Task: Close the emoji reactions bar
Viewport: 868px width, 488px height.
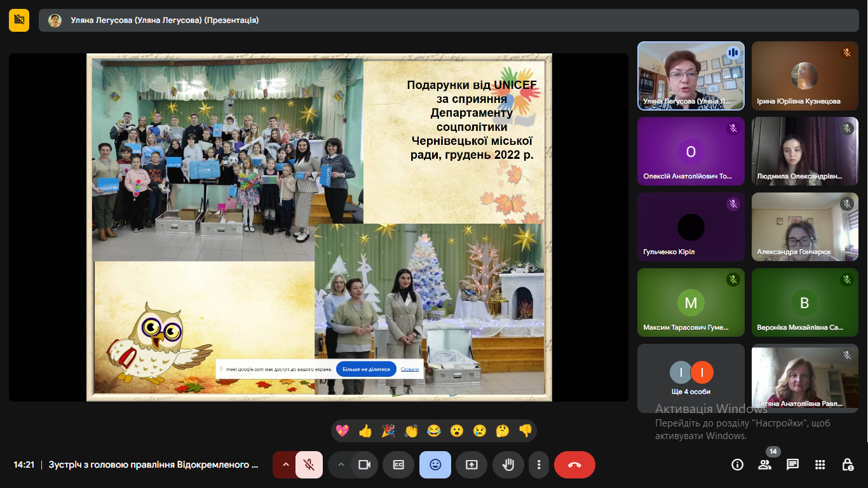Action: 435,464
